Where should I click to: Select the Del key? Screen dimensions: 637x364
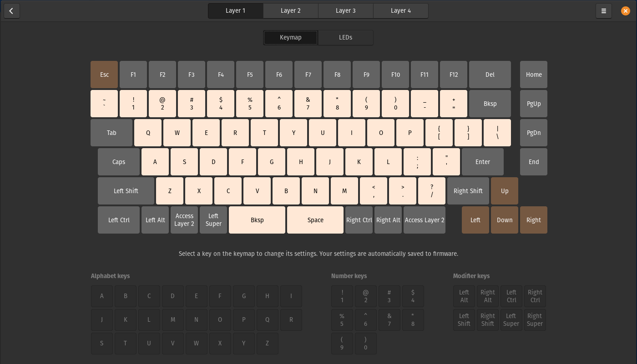pyautogui.click(x=490, y=74)
